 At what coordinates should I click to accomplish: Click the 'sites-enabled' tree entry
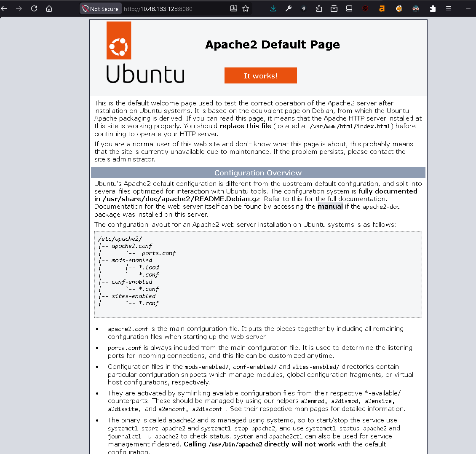134,296
